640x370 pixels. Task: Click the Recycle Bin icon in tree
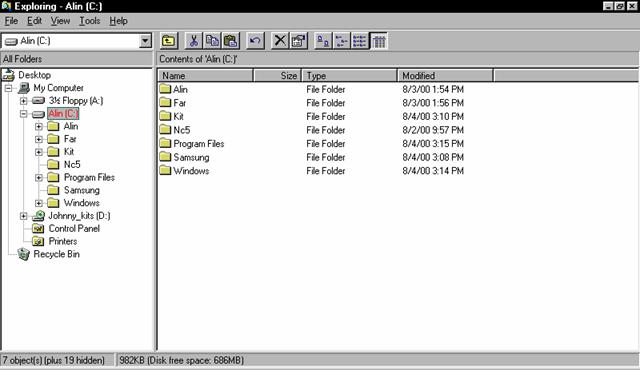tap(24, 254)
